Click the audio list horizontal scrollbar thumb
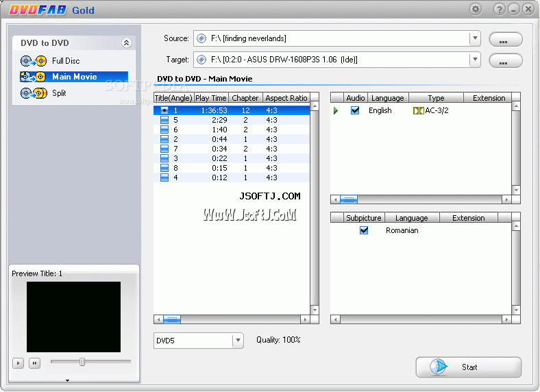 349,199
